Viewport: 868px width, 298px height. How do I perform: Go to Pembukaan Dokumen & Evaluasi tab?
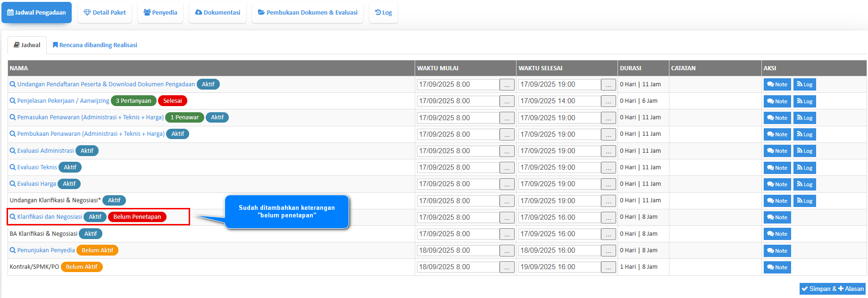point(308,13)
